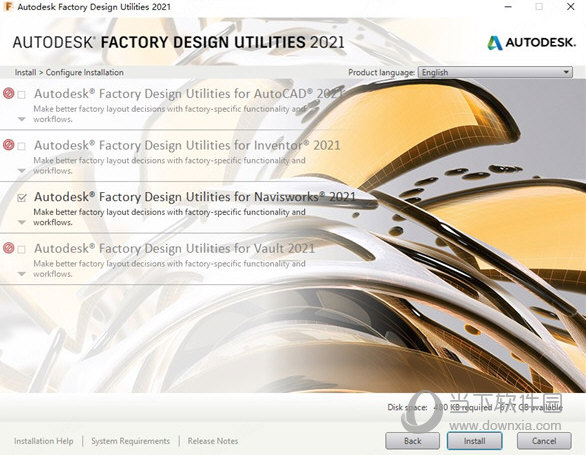This screenshot has height=455, width=586.
Task: Click the Factory Design Utilities for Inventor title
Action: point(187,145)
